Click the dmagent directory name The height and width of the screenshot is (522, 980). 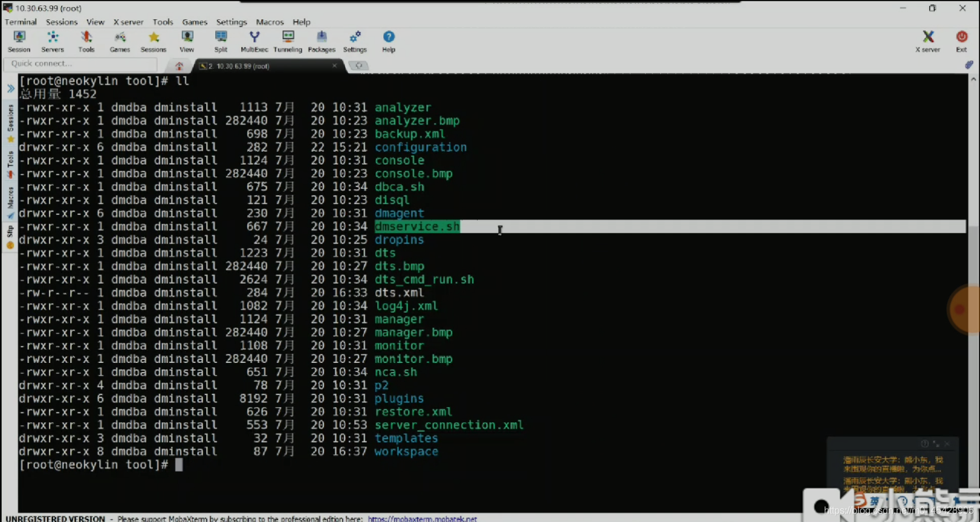(x=399, y=213)
